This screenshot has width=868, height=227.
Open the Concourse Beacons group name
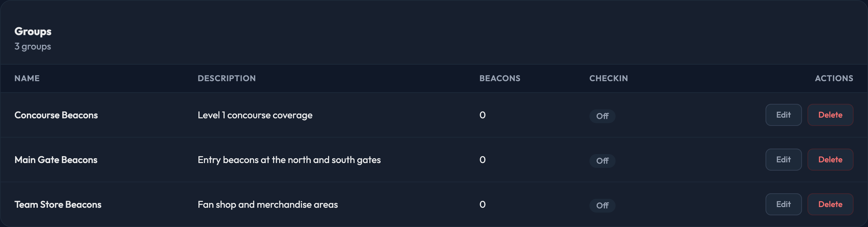click(56, 115)
